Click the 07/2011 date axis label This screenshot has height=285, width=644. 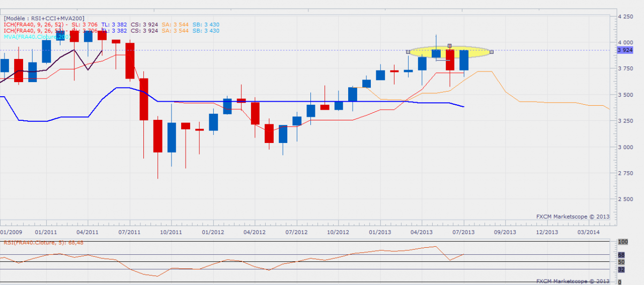[129, 232]
